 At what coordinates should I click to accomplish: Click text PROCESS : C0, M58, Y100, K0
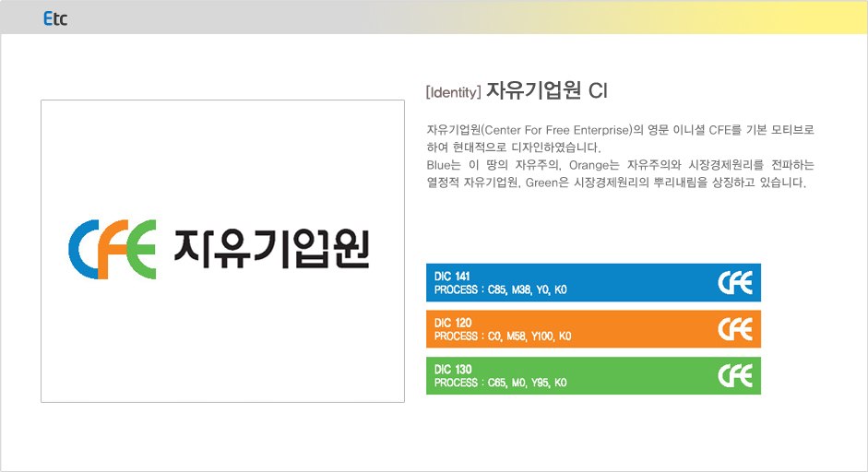coord(503,336)
